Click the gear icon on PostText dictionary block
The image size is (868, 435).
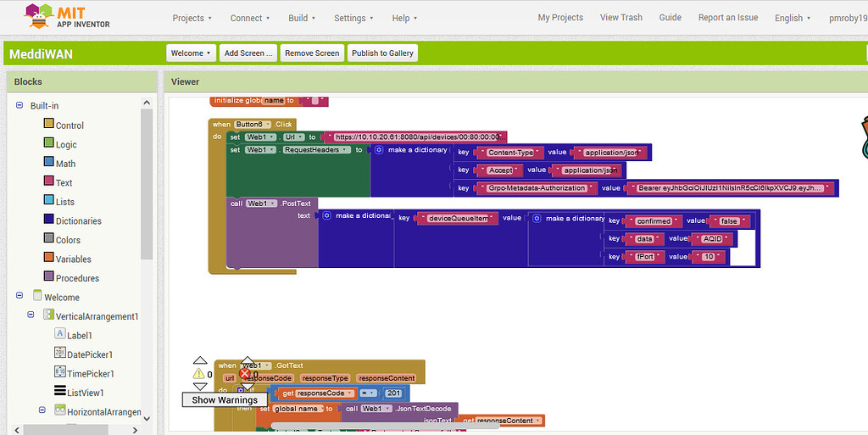(x=326, y=216)
